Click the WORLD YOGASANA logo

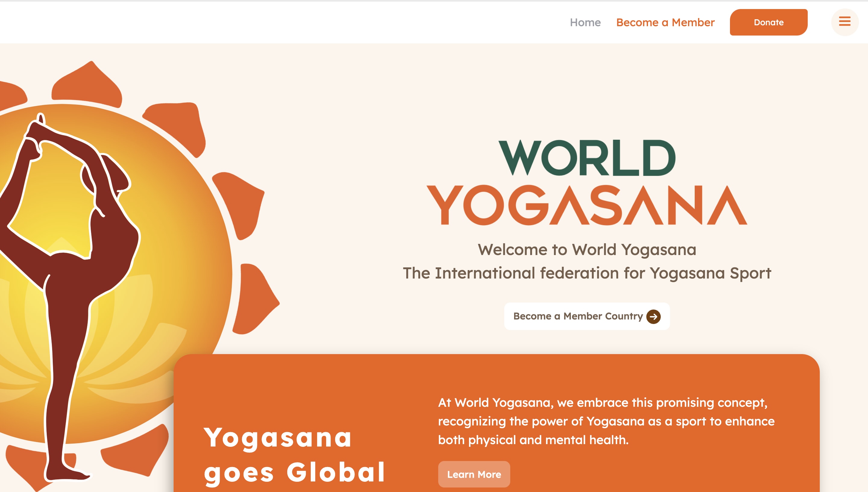pyautogui.click(x=587, y=182)
